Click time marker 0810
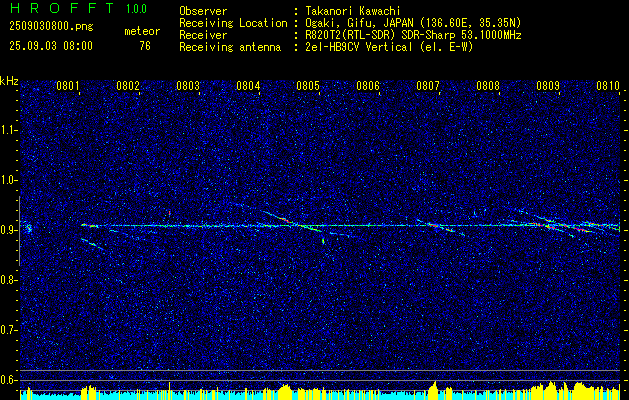 (x=608, y=85)
